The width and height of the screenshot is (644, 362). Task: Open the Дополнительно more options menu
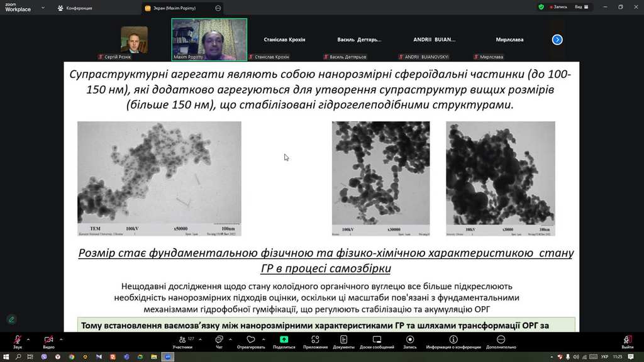click(x=501, y=340)
